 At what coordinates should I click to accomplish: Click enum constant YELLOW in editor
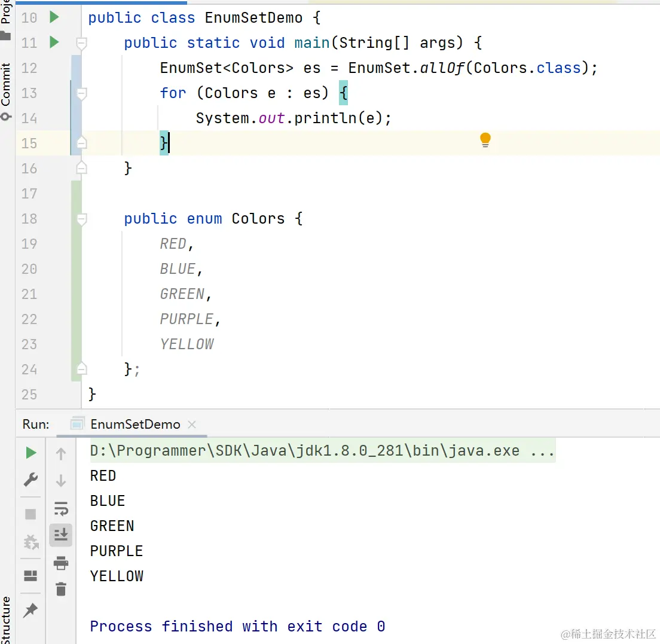click(187, 344)
